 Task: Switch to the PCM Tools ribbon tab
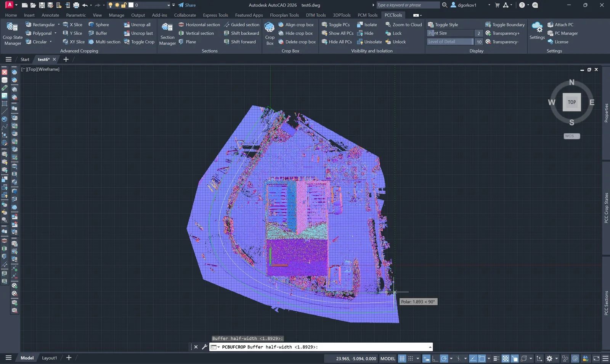368,15
